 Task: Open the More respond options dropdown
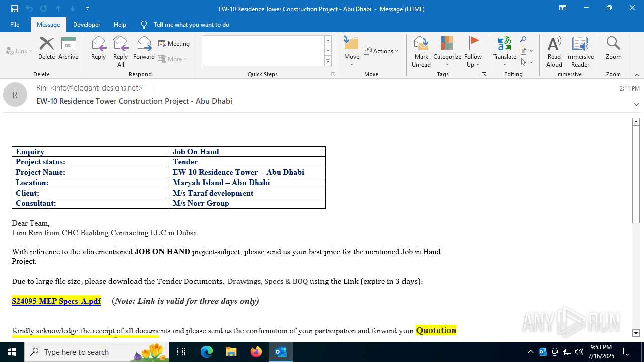tap(173, 59)
